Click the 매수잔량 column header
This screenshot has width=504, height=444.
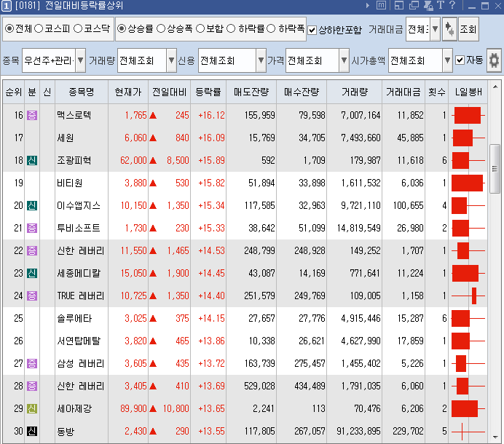(x=302, y=92)
